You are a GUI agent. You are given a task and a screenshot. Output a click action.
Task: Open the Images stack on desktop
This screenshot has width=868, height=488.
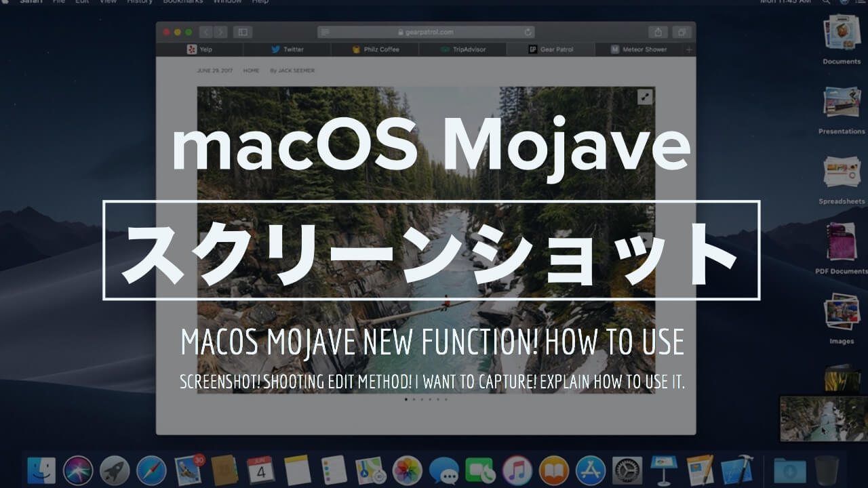[x=842, y=319]
